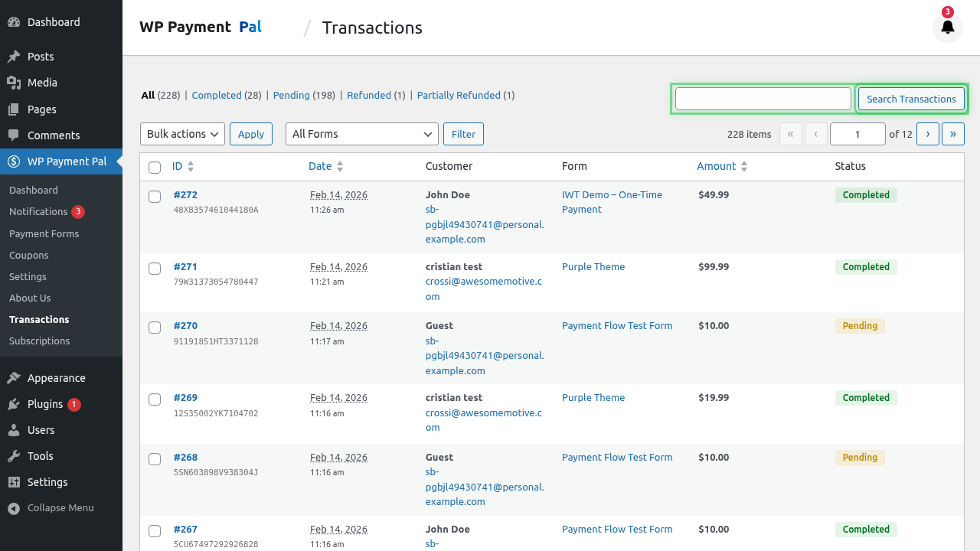Click the Media icon in sidebar

(x=14, y=83)
